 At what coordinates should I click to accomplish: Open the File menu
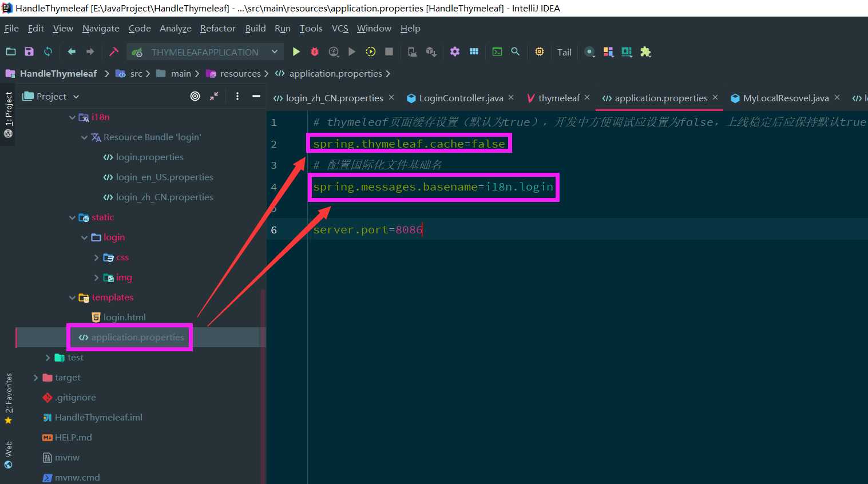coord(11,28)
